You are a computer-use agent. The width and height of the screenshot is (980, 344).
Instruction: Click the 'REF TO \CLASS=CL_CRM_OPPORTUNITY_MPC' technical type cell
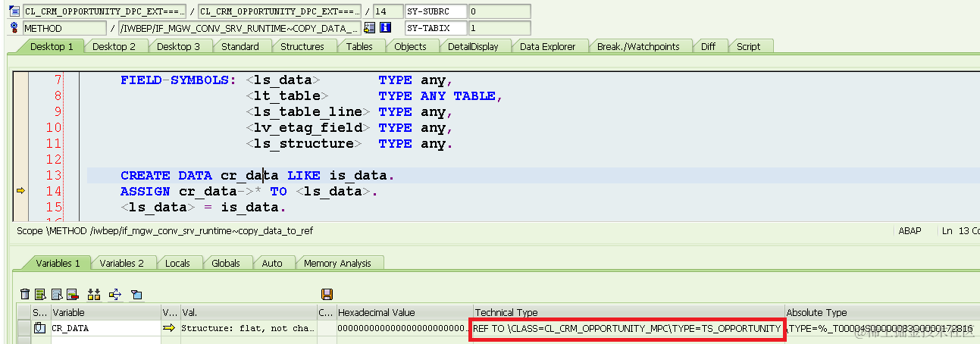[x=628, y=328]
